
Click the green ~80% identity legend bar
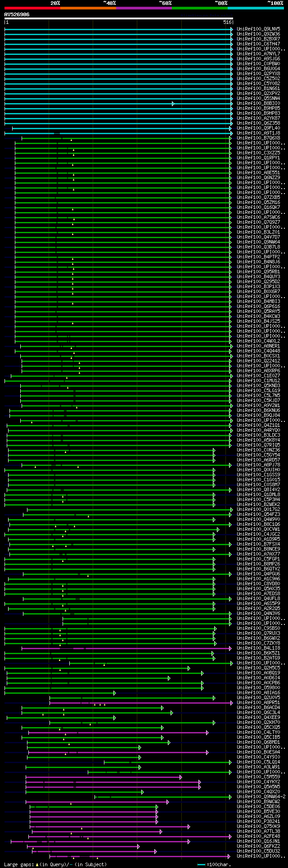(x=200, y=8)
